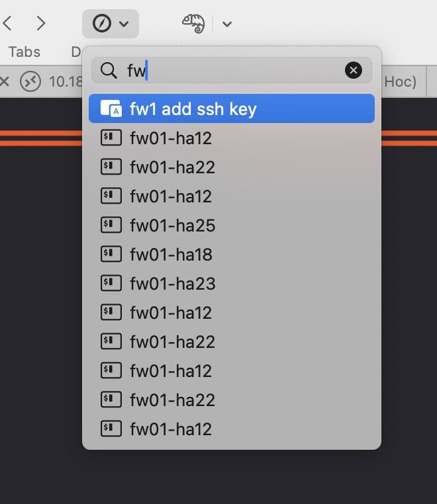The image size is (437, 504).
Task: Go forward with the right chevron
Action: (41, 24)
